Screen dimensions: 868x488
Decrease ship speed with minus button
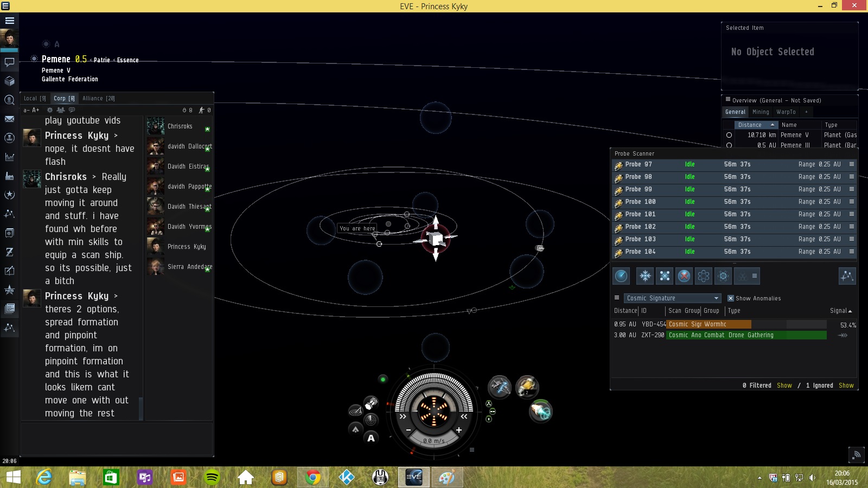tap(409, 430)
